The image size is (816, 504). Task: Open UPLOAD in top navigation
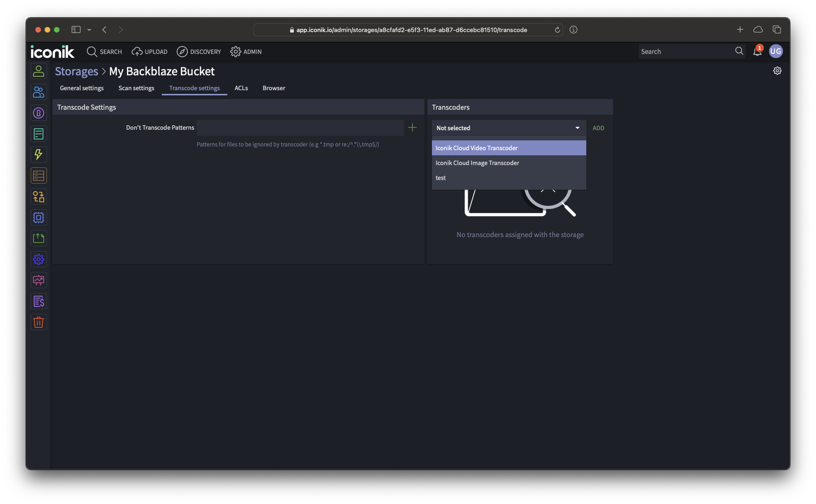pyautogui.click(x=149, y=52)
